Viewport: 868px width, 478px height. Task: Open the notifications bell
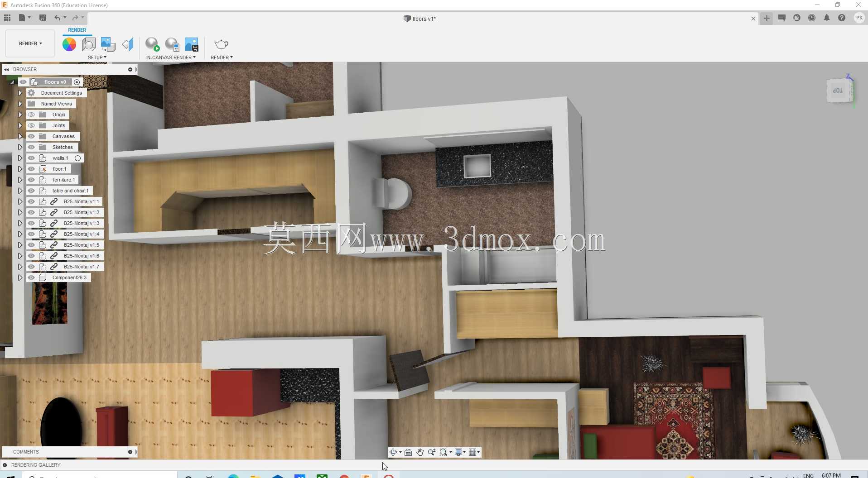point(827,18)
